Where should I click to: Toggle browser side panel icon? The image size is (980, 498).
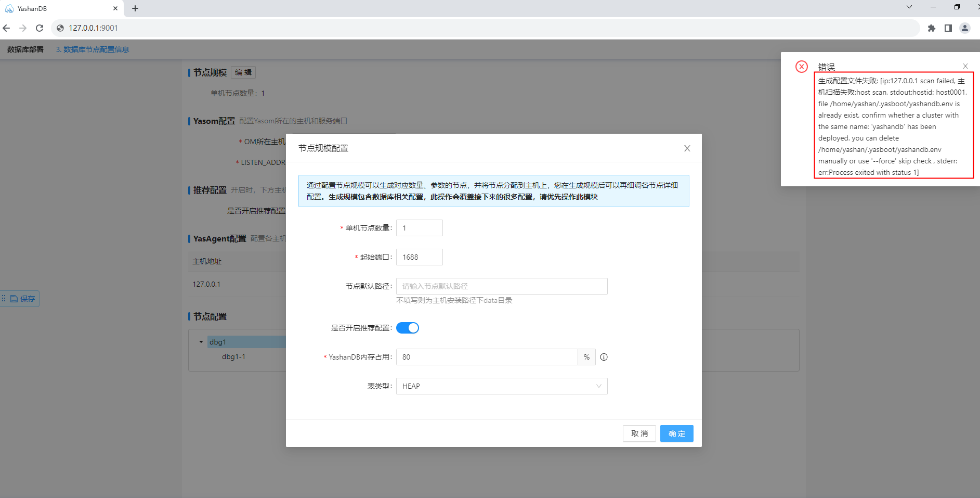[948, 28]
